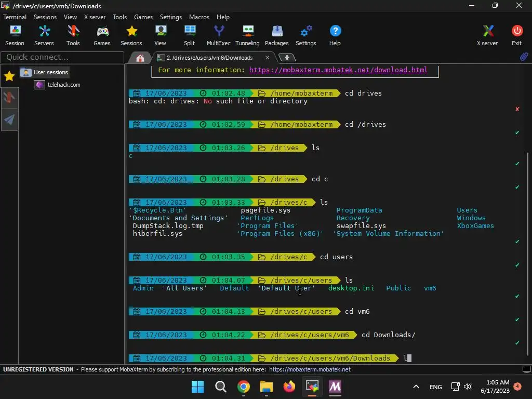Click desktop.ini file name in listing
This screenshot has height=399, width=532.
351,288
